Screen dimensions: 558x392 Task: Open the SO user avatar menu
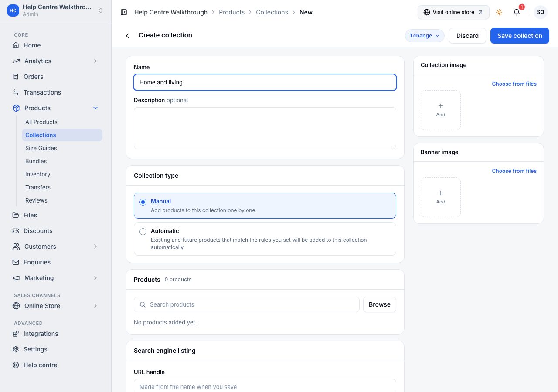click(541, 12)
